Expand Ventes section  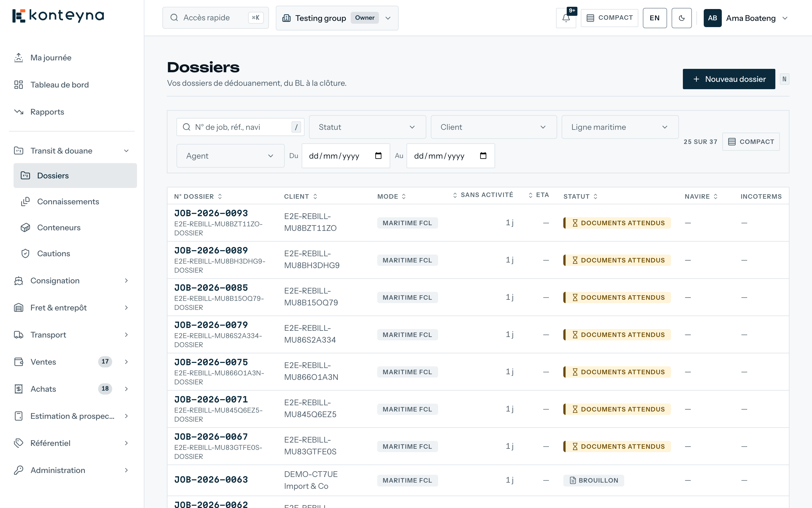[126, 362]
